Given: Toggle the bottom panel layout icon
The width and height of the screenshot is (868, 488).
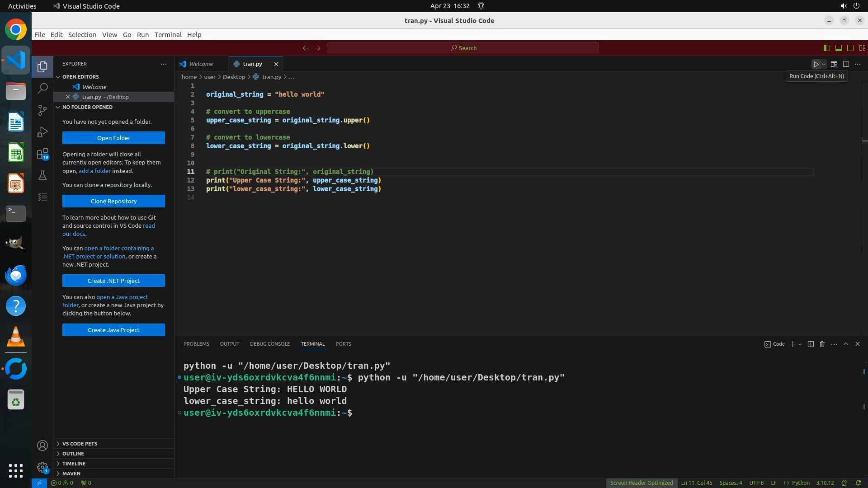Looking at the screenshot, I should [839, 48].
